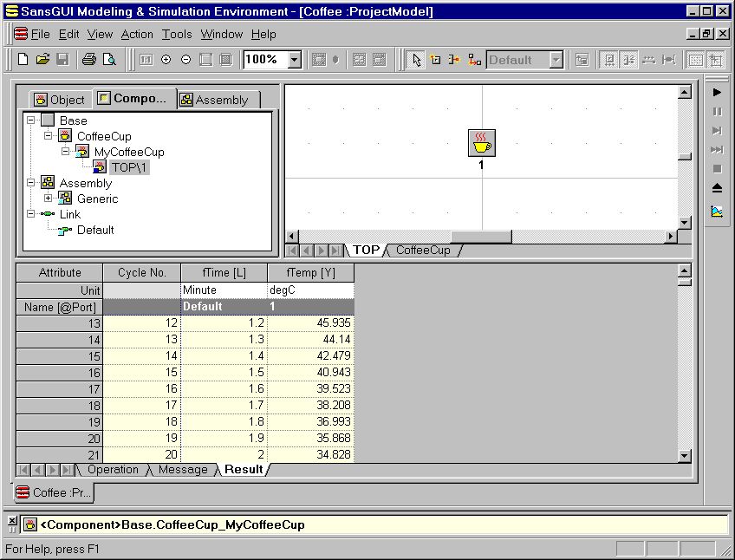
Task: Open Print Preview from toolbar
Action: (x=109, y=60)
